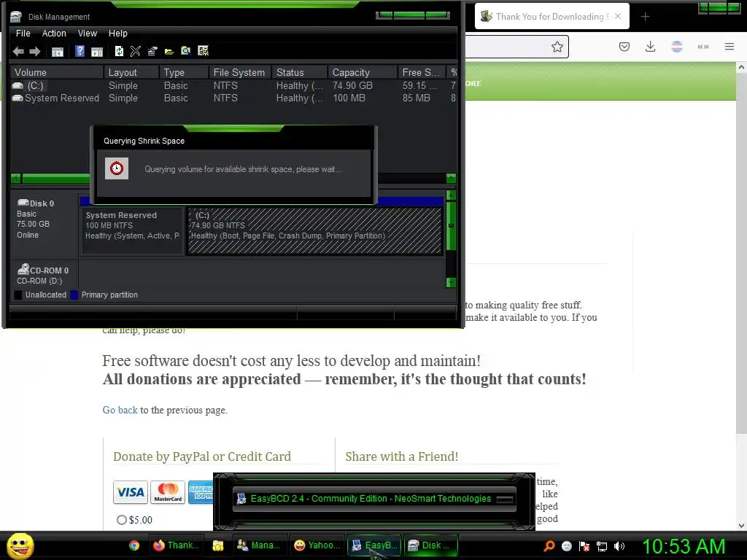
Task: Sort by the Free S... column header
Action: (422, 72)
